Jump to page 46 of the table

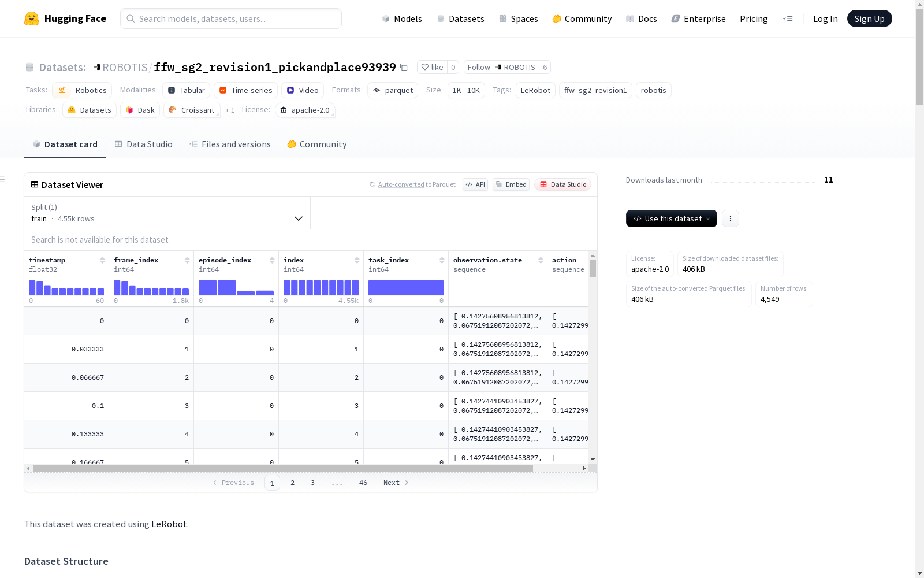tap(363, 483)
